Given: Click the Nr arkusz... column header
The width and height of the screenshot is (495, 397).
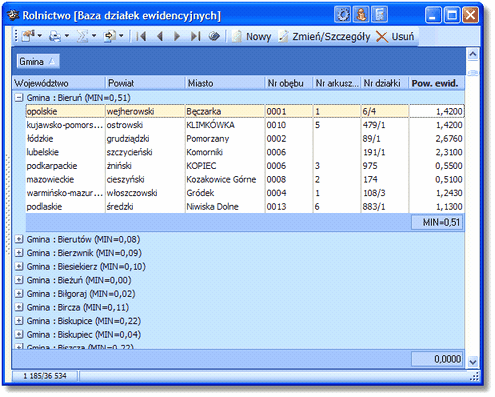Looking at the screenshot, I should click(x=337, y=83).
